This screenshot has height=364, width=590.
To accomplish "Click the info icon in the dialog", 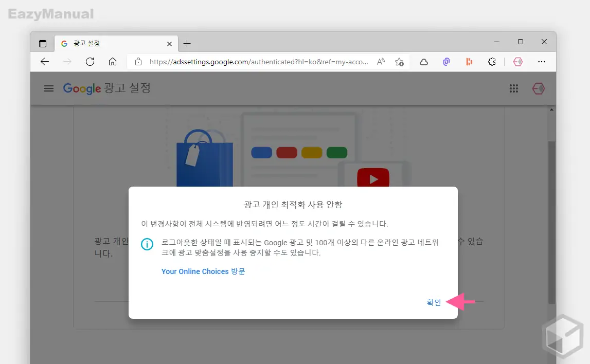I will (x=147, y=244).
